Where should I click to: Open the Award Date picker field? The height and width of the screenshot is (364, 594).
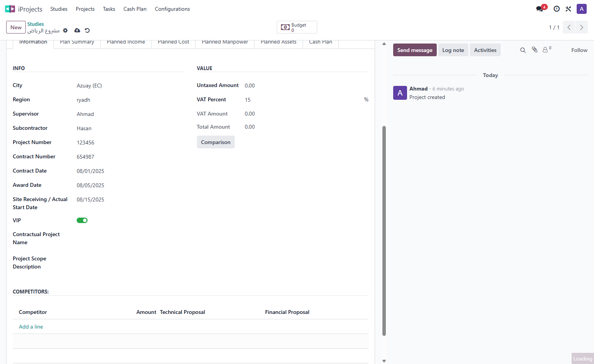130,185
